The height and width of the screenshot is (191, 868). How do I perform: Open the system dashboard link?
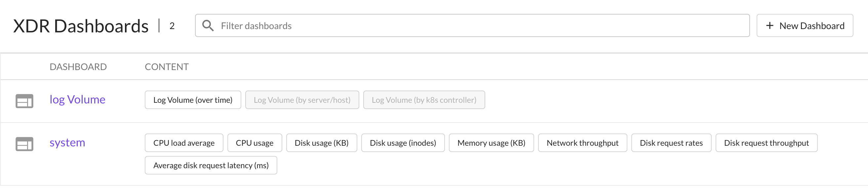(67, 142)
